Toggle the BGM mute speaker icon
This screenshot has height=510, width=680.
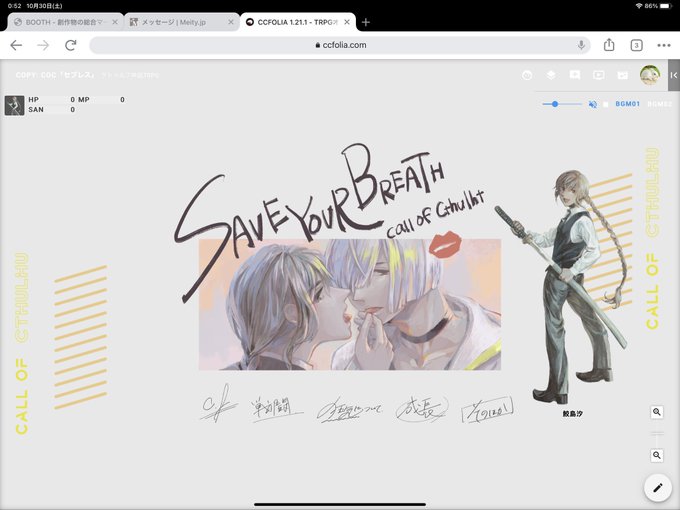coord(592,104)
